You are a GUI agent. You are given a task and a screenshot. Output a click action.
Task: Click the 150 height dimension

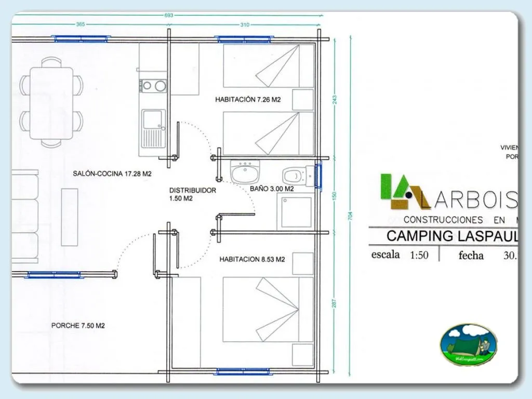(335, 195)
